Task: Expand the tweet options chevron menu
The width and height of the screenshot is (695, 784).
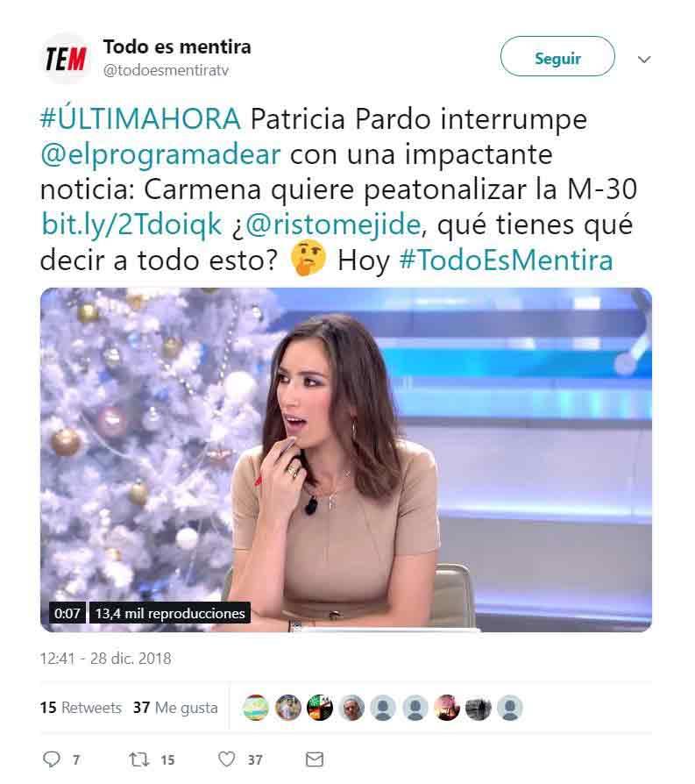Action: [644, 60]
